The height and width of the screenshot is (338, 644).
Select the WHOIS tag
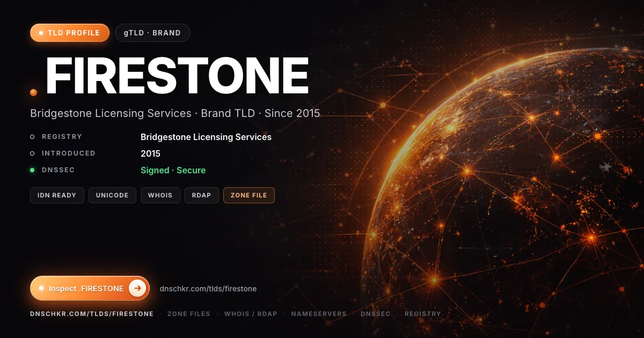[160, 195]
